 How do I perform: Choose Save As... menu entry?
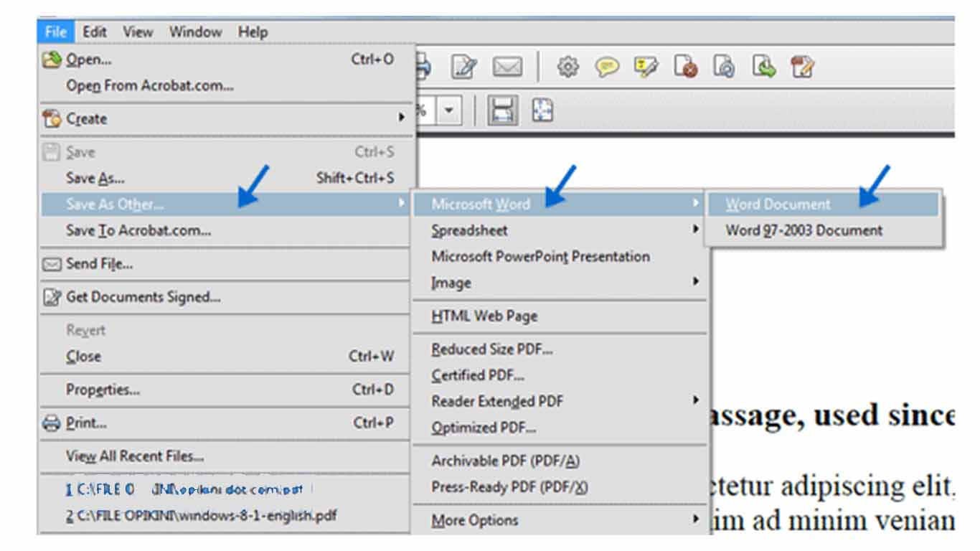click(227, 178)
